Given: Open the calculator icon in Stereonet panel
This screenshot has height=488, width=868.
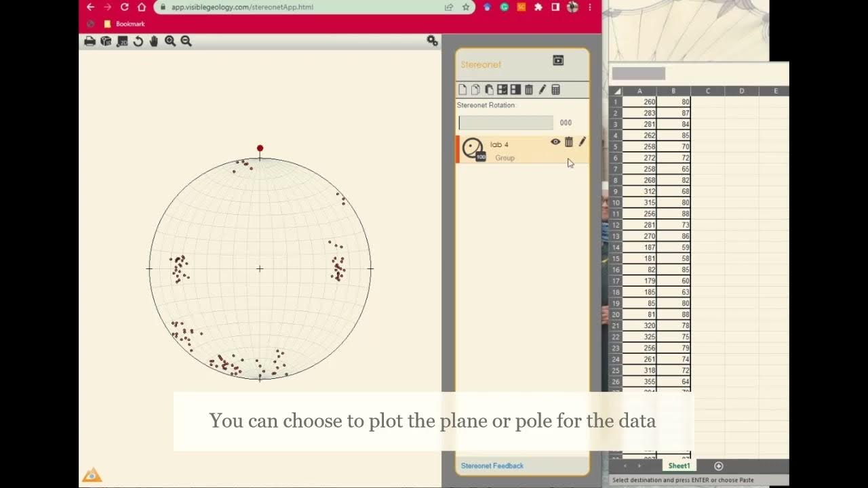Looking at the screenshot, I should coord(555,89).
